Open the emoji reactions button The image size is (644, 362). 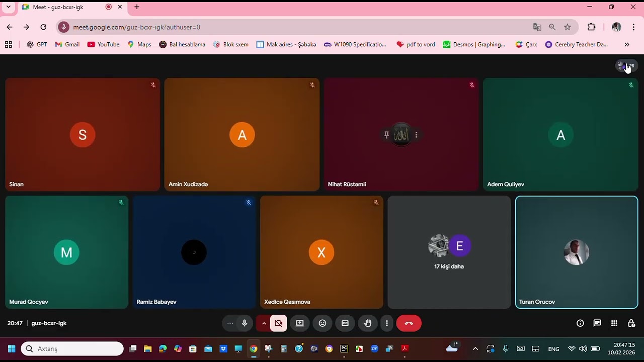[323, 323]
